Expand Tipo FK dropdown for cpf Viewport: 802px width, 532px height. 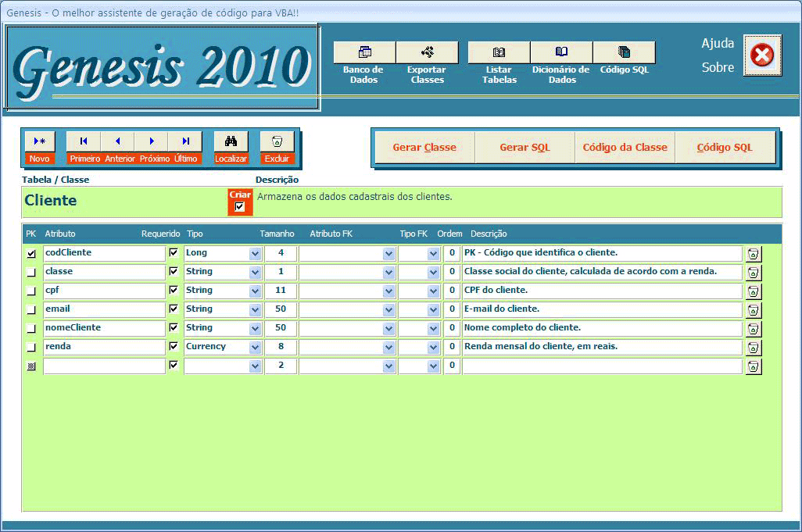tap(433, 291)
